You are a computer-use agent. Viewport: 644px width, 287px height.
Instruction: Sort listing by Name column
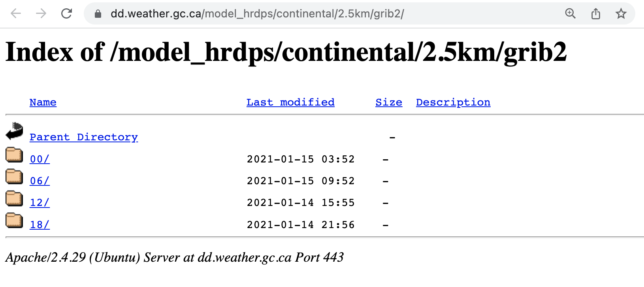point(43,102)
